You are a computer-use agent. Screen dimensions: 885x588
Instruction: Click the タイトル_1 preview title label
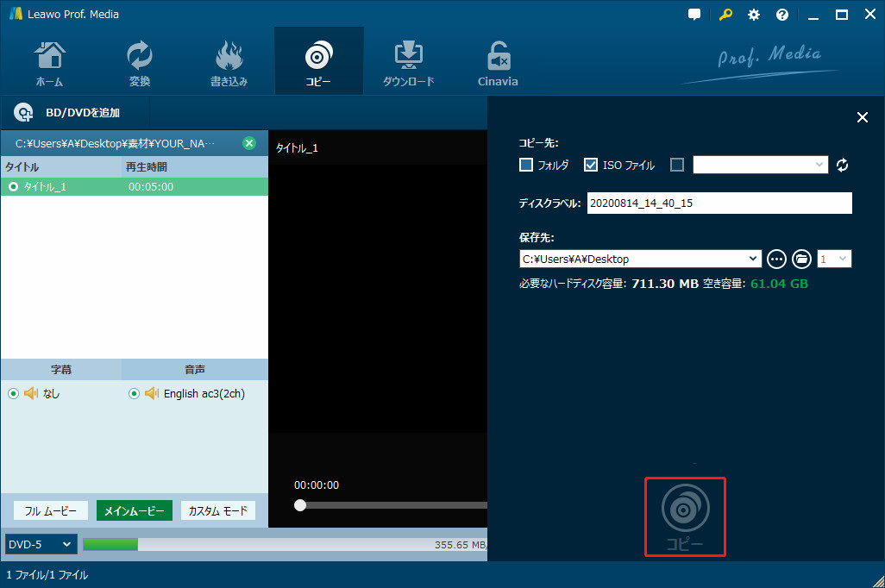point(297,147)
